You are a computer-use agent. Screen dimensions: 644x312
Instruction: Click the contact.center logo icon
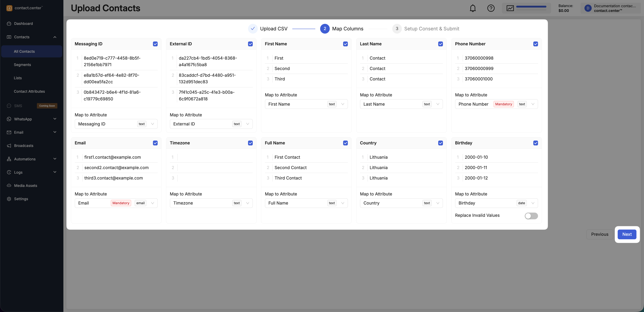pyautogui.click(x=9, y=8)
